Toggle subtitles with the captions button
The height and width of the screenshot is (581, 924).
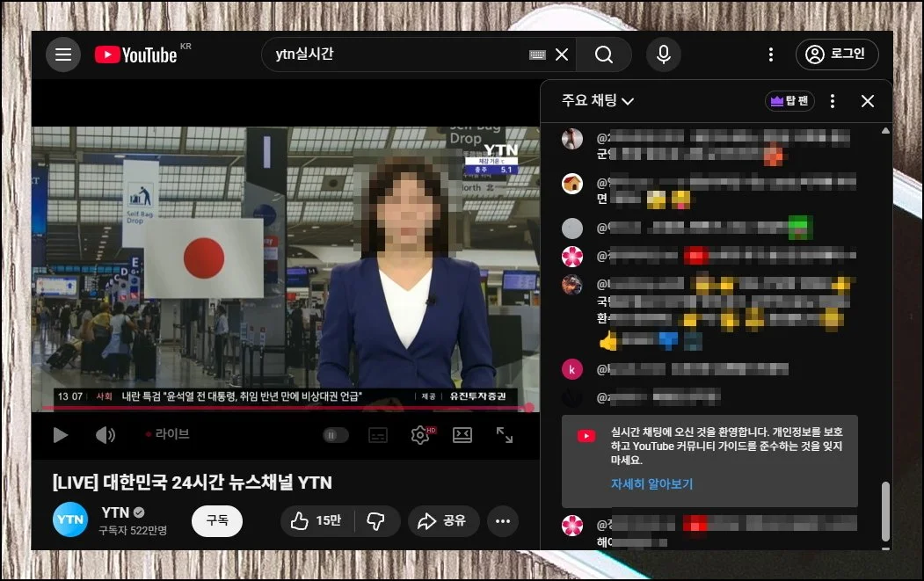378,435
